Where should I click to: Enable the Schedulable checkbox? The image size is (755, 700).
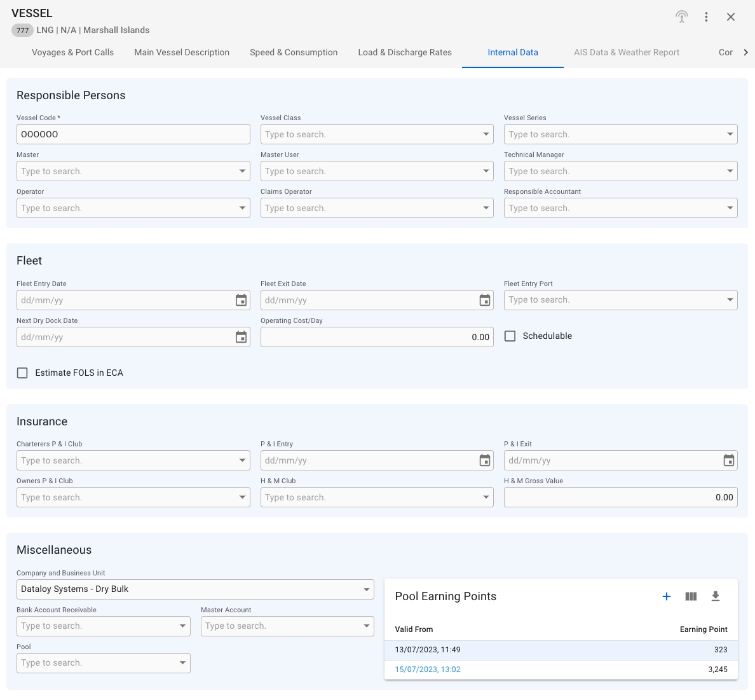point(510,336)
